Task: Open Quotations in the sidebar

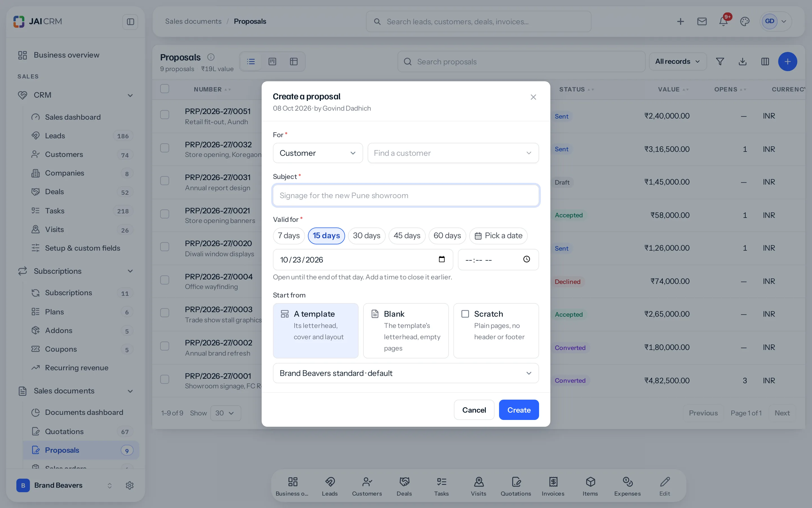Action: [81, 432]
